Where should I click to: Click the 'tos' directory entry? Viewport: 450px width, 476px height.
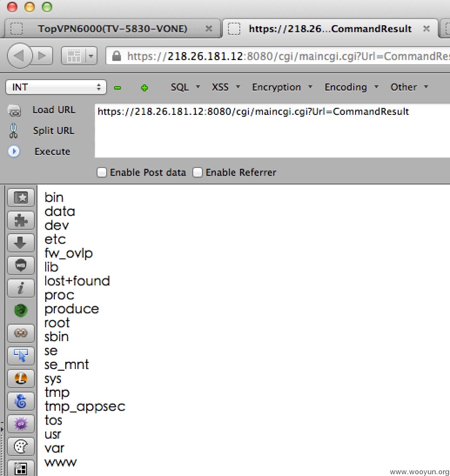[54, 420]
